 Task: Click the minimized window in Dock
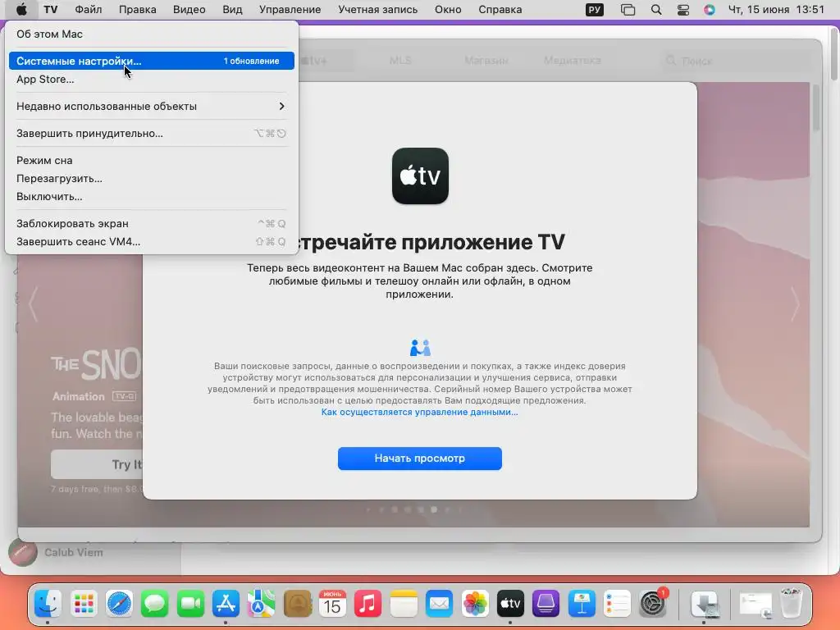pyautogui.click(x=756, y=604)
